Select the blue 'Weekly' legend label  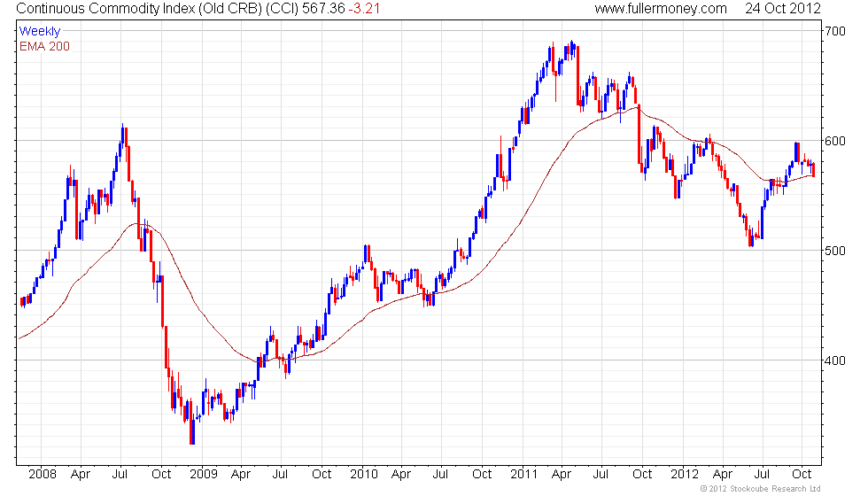pos(39,32)
